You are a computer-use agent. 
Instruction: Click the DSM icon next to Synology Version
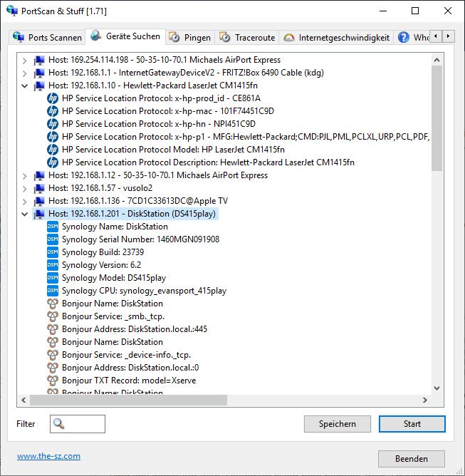[53, 265]
